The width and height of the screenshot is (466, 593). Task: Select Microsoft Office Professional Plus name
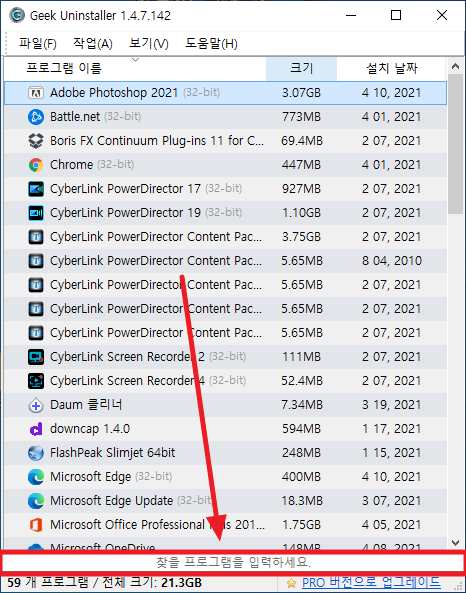(157, 525)
